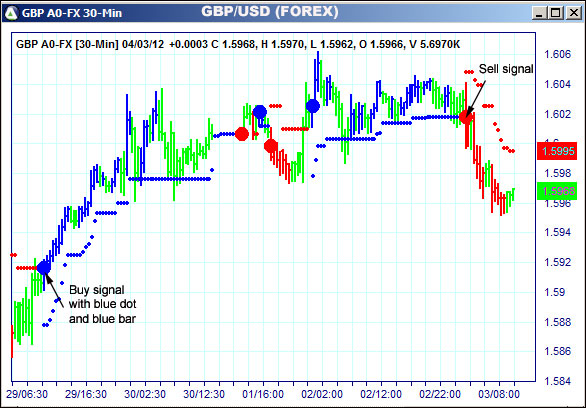Click the 01/16:00 time axis label

[263, 395]
